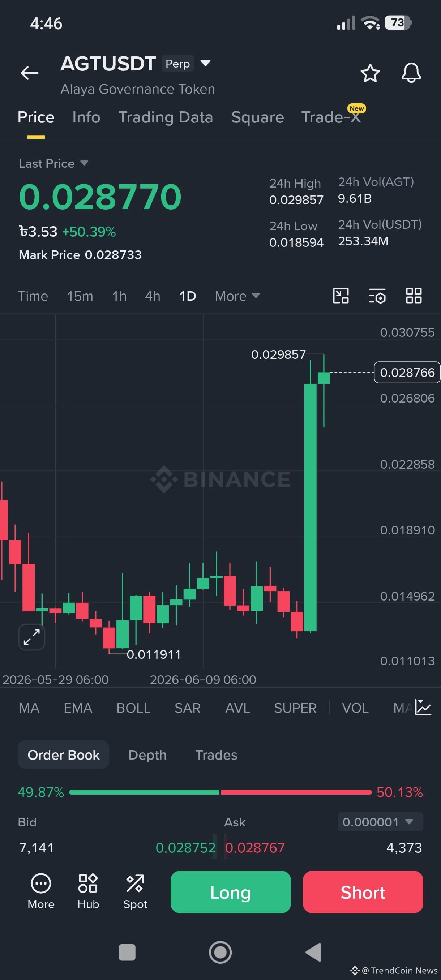The height and width of the screenshot is (980, 441).
Task: Open price alerts via bell icon
Action: coord(411,73)
